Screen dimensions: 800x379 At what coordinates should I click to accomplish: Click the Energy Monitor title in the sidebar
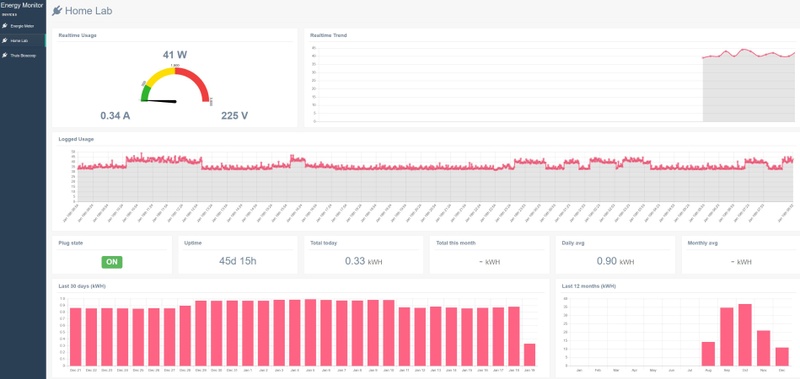pyautogui.click(x=22, y=5)
